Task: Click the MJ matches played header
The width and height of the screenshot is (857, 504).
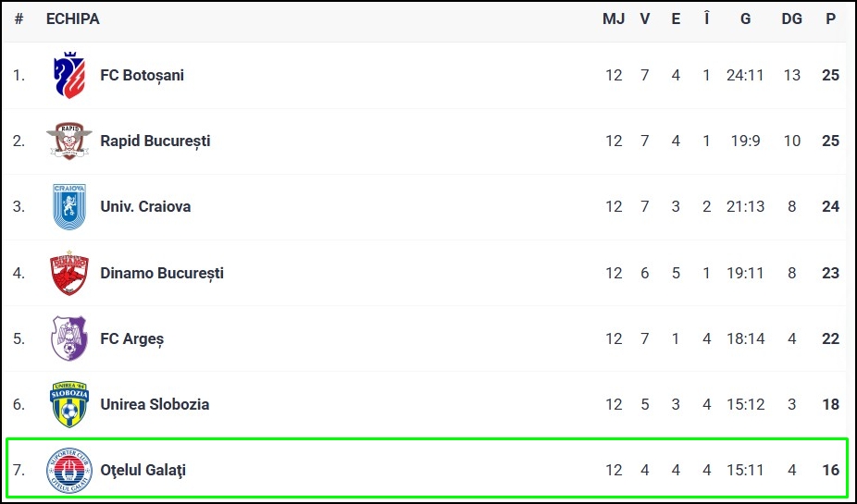Action: pyautogui.click(x=614, y=18)
